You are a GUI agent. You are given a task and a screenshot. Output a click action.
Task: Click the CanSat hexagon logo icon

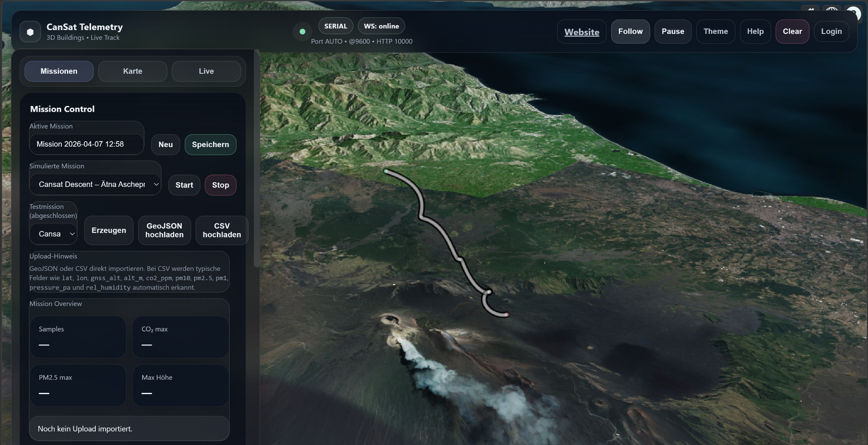[x=30, y=32]
